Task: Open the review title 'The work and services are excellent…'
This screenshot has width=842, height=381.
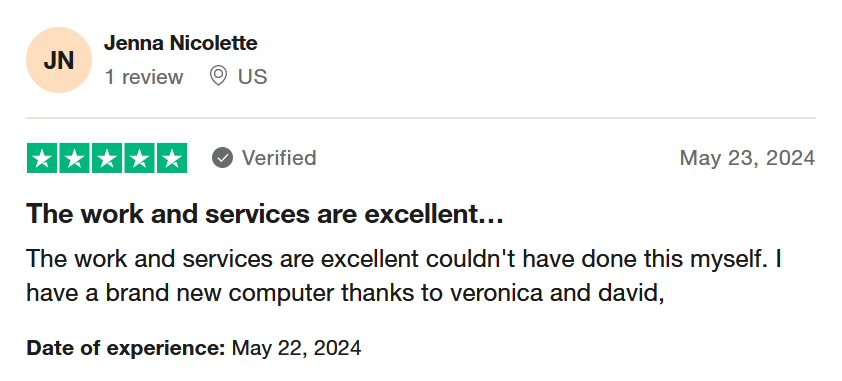Action: pyautogui.click(x=265, y=214)
